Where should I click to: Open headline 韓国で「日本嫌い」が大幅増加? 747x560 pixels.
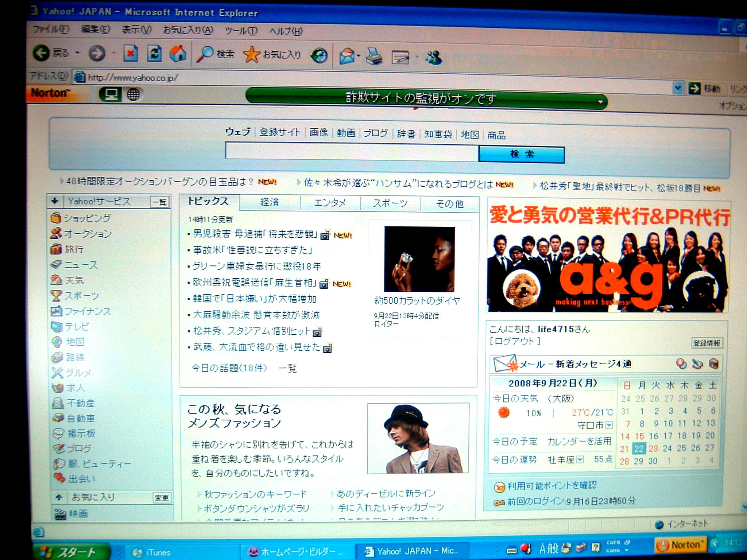click(x=254, y=299)
